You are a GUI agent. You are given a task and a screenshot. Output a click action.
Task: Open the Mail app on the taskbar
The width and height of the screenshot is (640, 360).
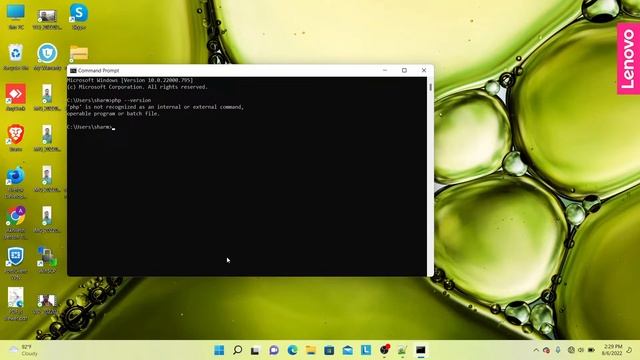pyautogui.click(x=347, y=350)
